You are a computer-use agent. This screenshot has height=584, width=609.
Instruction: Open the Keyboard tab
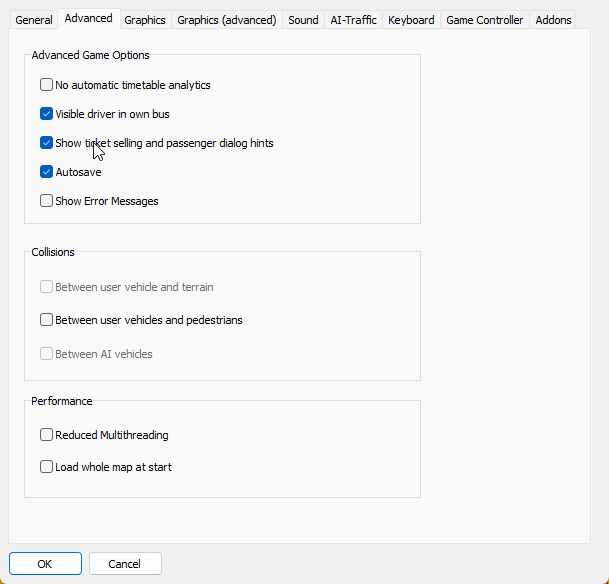(411, 20)
